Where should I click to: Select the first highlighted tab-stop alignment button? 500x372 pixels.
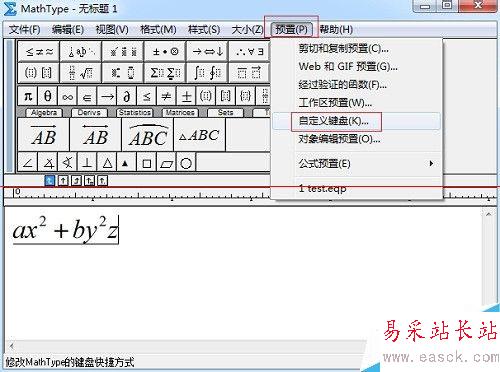coord(49,181)
